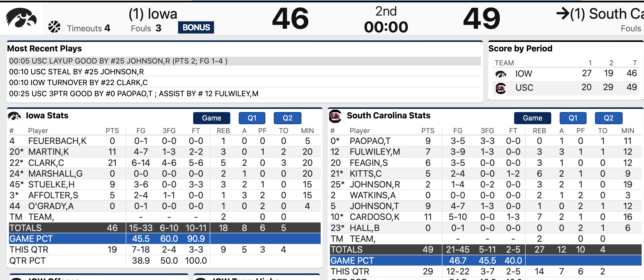644x280 pixels.
Task: Click the Iowa logo on the Iowa Stats panel
Action: coord(15,117)
